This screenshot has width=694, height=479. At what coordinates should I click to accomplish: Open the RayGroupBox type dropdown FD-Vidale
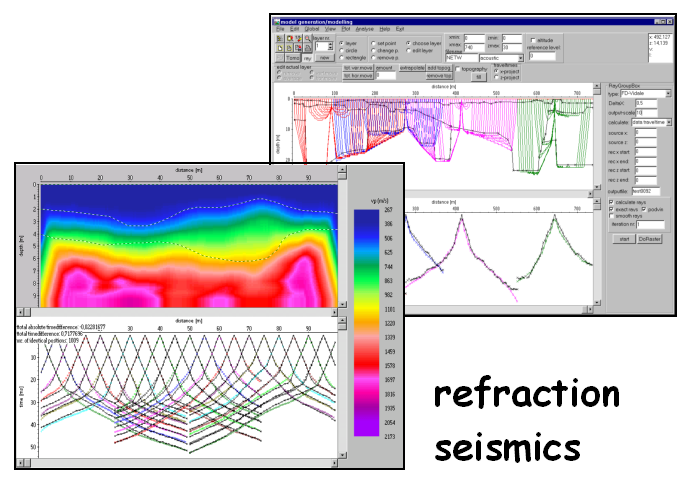tap(668, 93)
